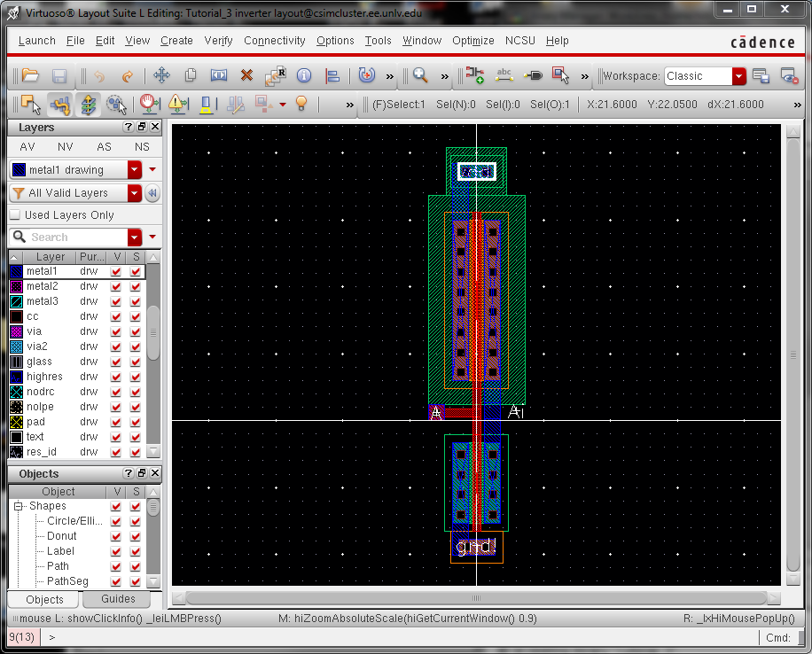Image resolution: width=812 pixels, height=654 pixels.
Task: Toggle visibility checkbox for metal2 layer
Action: (x=116, y=286)
